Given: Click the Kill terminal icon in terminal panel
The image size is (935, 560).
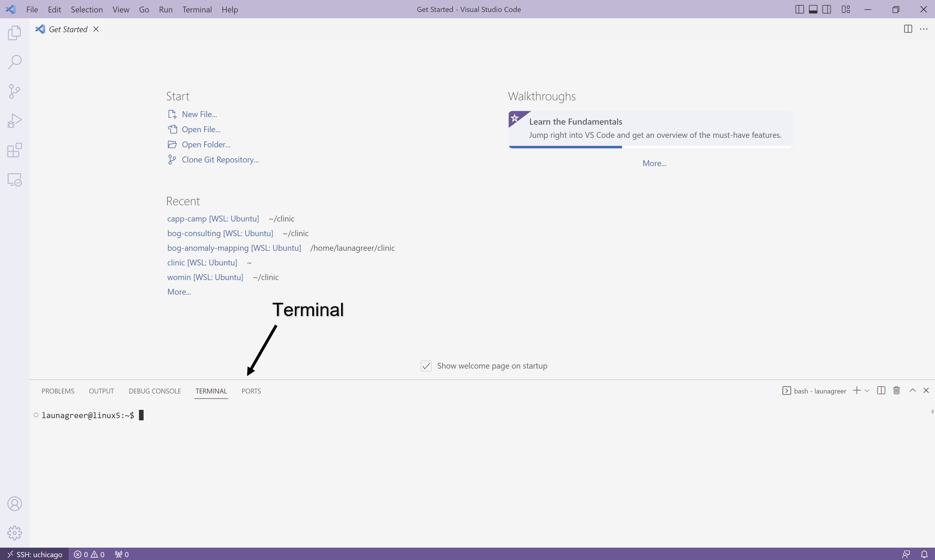Looking at the screenshot, I should pyautogui.click(x=896, y=390).
